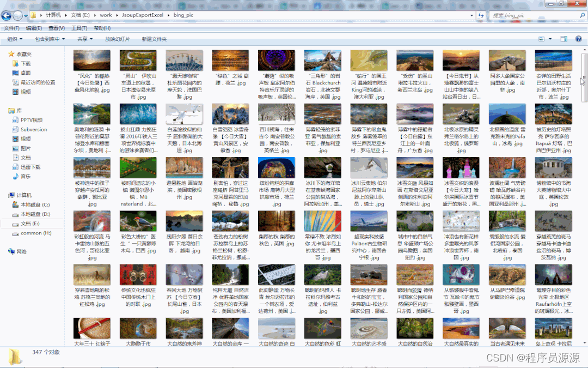Open PPTV视频 library
The width and height of the screenshot is (588, 368).
27,120
